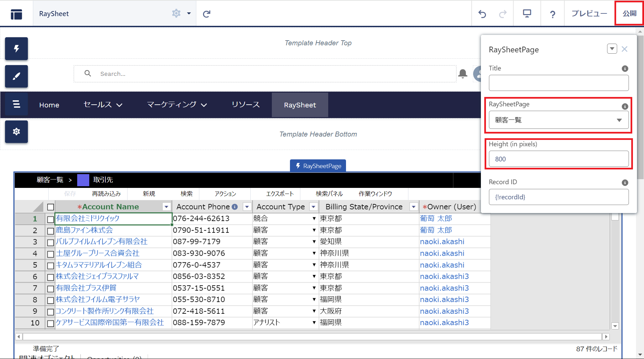This screenshot has width=644, height=359.
Task: Show info for the Record ID field
Action: click(x=625, y=183)
